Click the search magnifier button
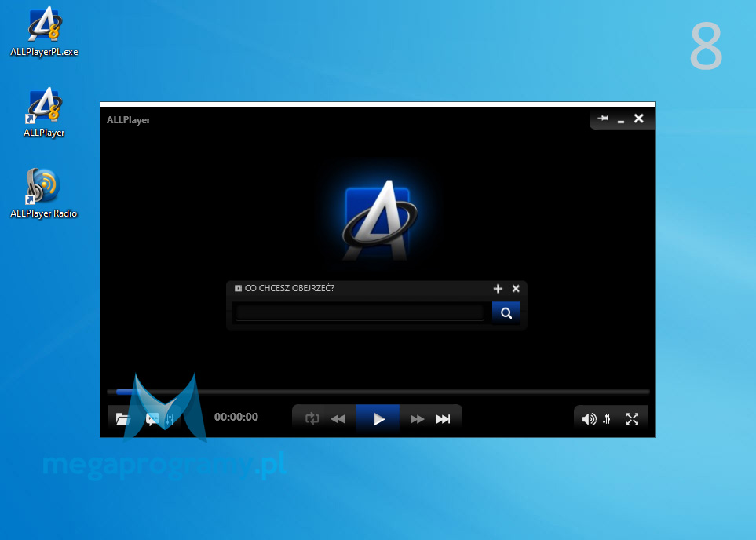This screenshot has height=540, width=756. (506, 313)
